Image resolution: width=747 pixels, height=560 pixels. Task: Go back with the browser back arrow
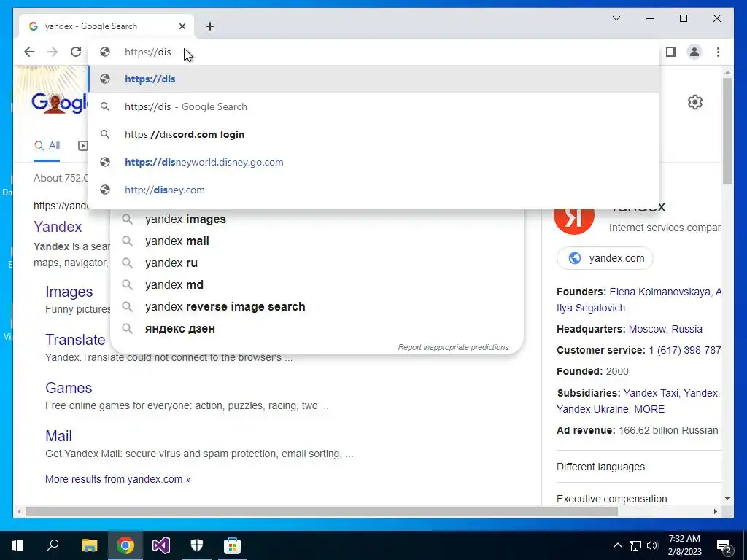pyautogui.click(x=29, y=52)
